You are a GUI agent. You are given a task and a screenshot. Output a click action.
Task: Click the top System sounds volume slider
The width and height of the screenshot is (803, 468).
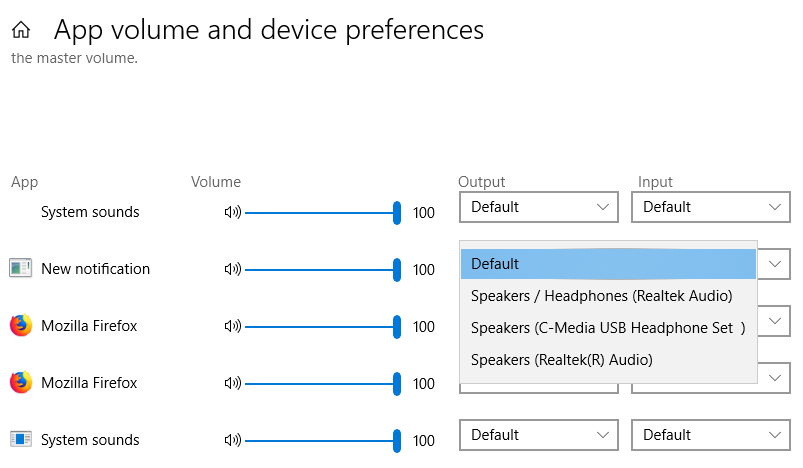point(320,212)
